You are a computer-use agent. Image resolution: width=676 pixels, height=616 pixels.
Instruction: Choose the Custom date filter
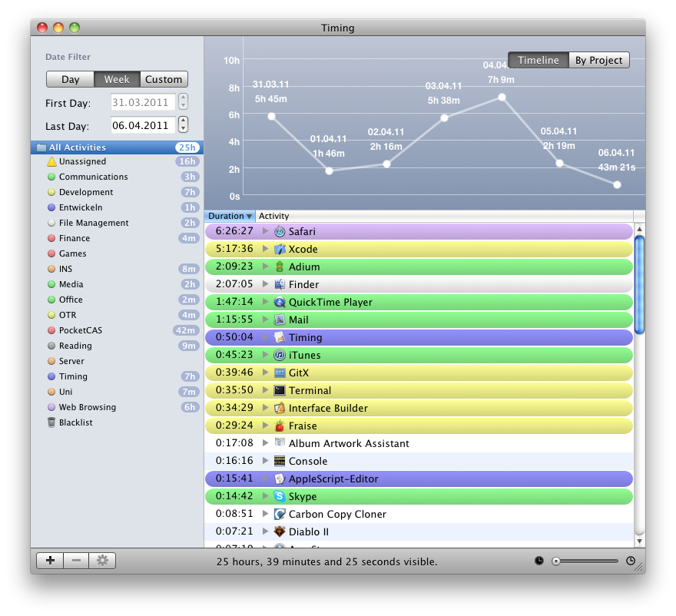tap(164, 79)
